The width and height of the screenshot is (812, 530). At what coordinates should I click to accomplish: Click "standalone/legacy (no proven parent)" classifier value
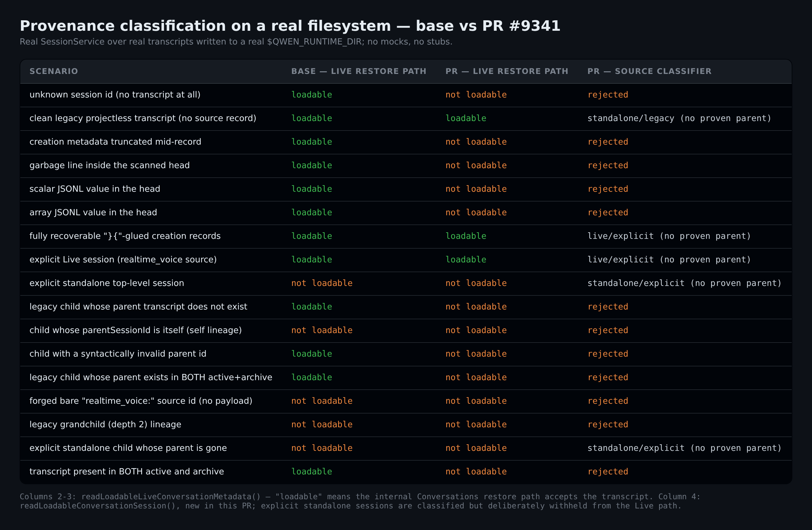pyautogui.click(x=679, y=118)
